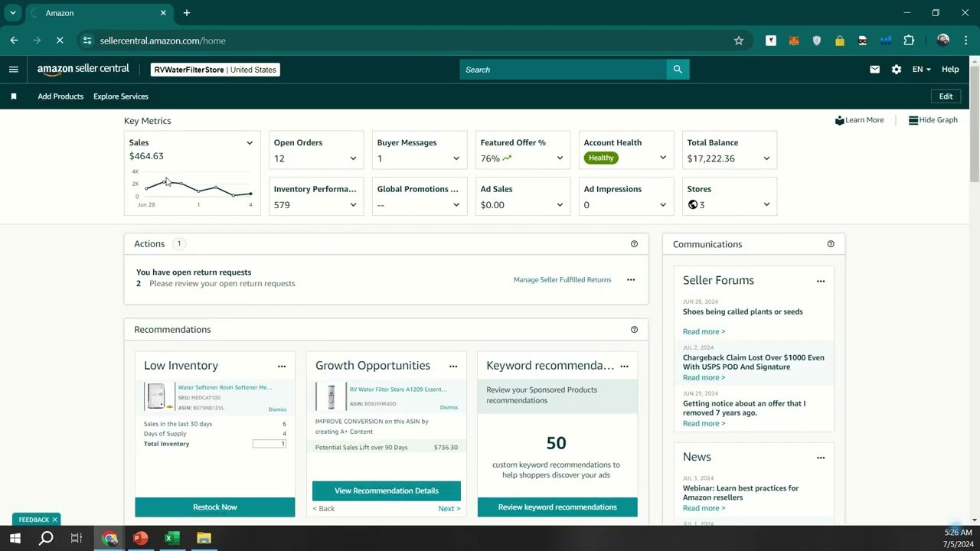Viewport: 980px width, 551px height.
Task: Open the RVWaterFilterStore account switcher
Action: point(215,70)
